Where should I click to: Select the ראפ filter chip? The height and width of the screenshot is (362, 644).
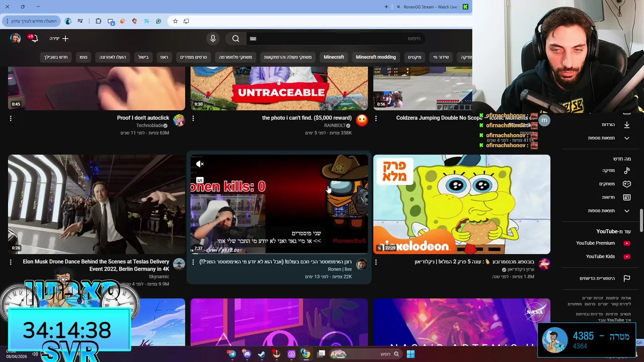[x=164, y=57]
